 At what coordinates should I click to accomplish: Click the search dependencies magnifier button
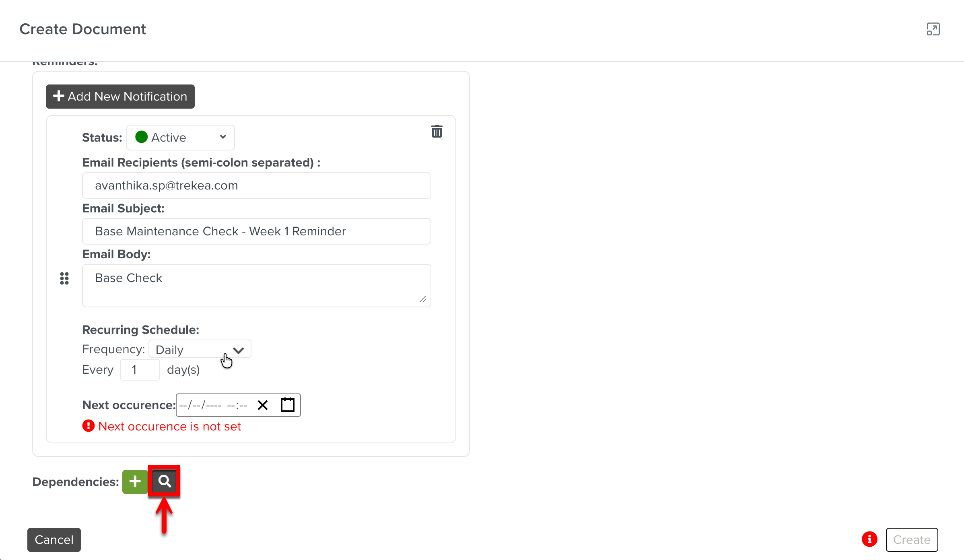point(164,481)
